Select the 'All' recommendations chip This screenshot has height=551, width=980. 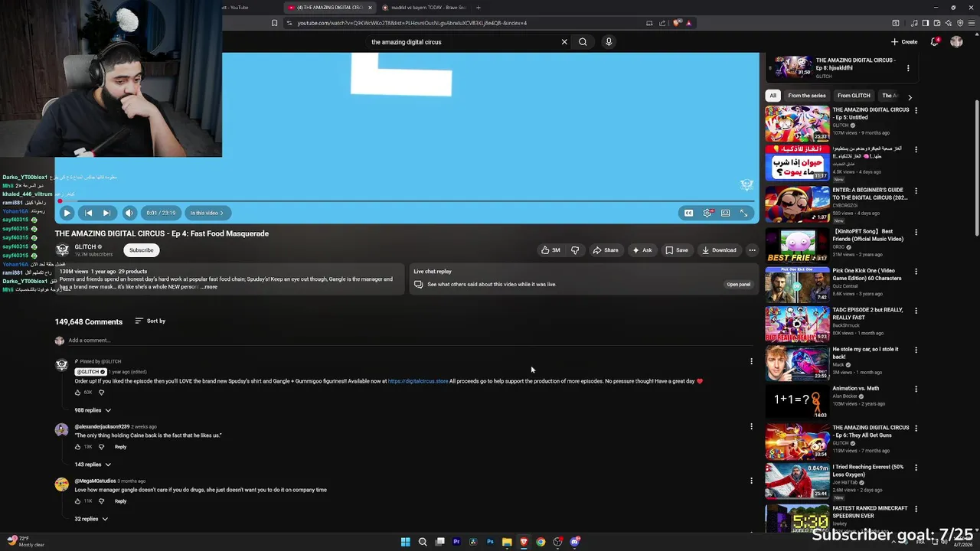(773, 96)
